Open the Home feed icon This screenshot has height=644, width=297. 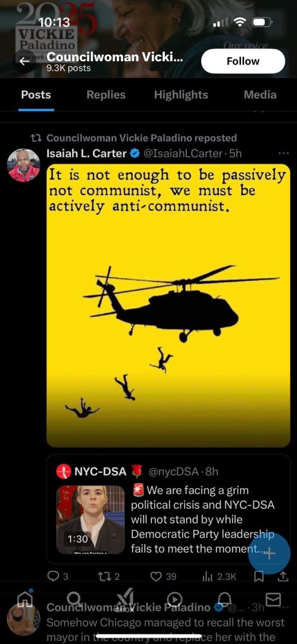point(25,599)
